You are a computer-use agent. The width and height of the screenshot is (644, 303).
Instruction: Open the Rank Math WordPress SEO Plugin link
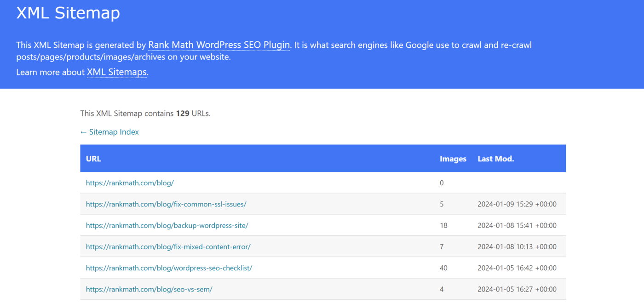(x=219, y=45)
